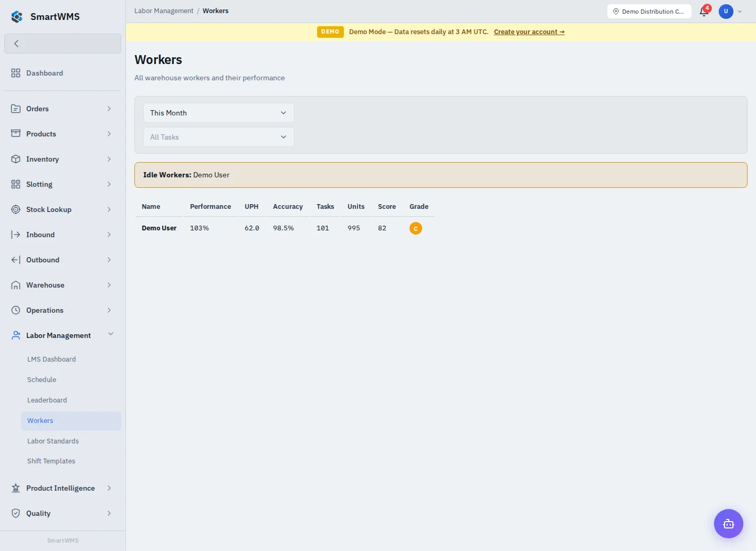Screen dimensions: 756x551
Task: Sort by the Performance column header
Action: point(211,207)
